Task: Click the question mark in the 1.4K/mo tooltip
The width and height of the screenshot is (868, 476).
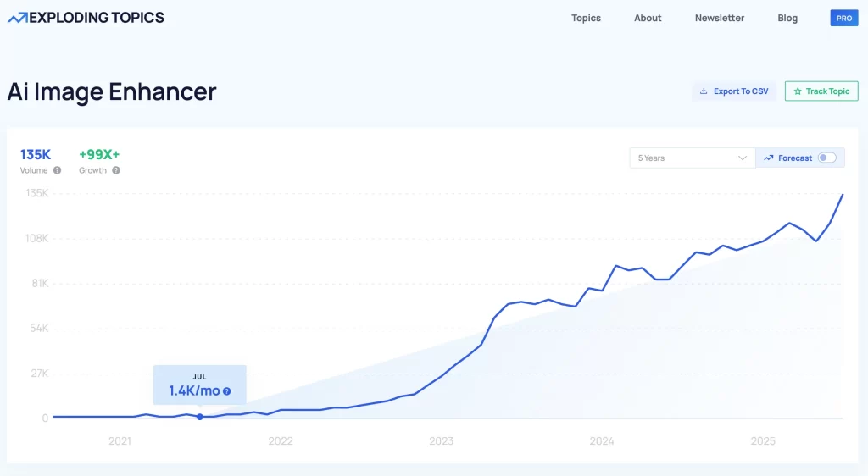Action: coord(227,391)
